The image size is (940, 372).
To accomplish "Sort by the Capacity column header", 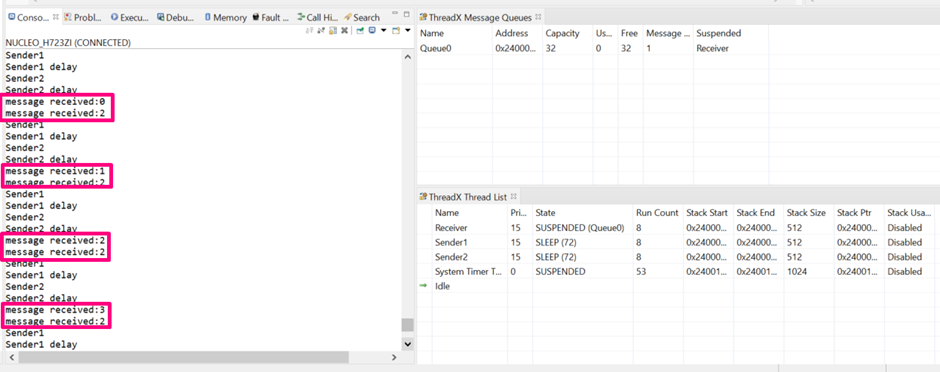I will pyautogui.click(x=567, y=33).
